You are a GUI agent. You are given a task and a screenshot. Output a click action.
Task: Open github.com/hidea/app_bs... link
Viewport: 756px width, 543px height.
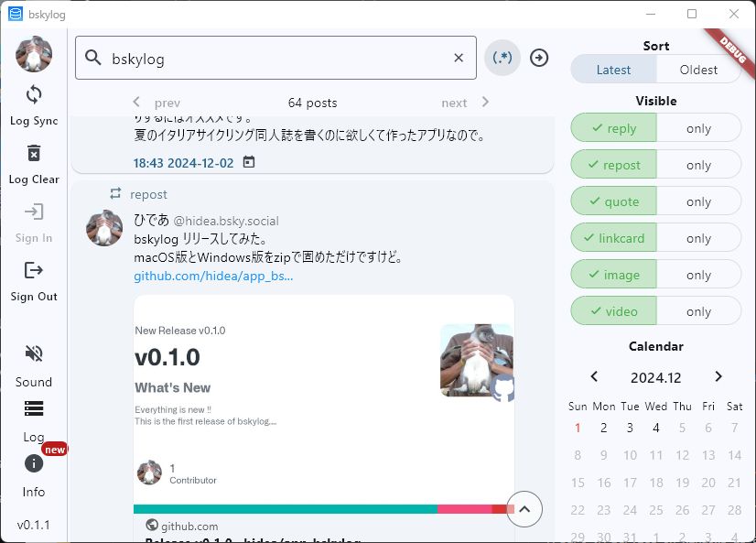tap(213, 276)
